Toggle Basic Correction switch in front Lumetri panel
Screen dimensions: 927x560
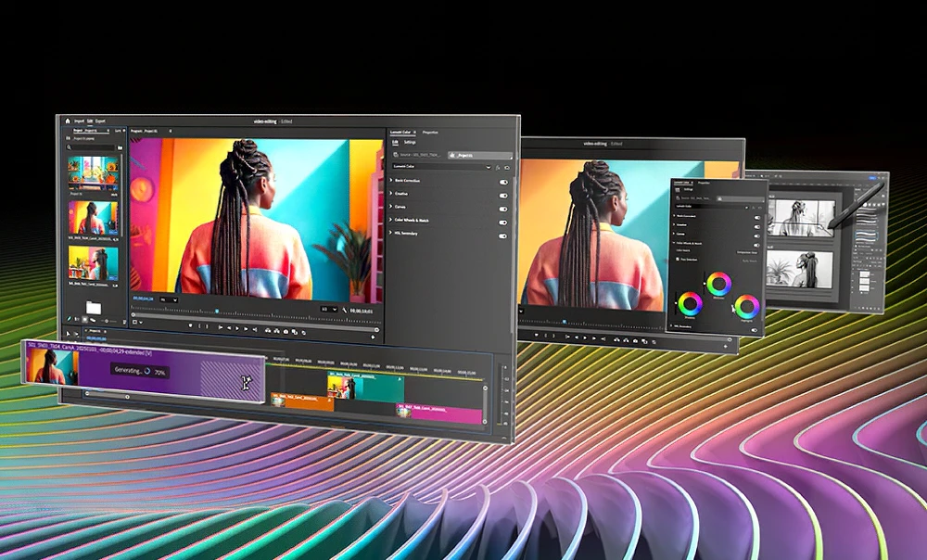[x=503, y=183]
